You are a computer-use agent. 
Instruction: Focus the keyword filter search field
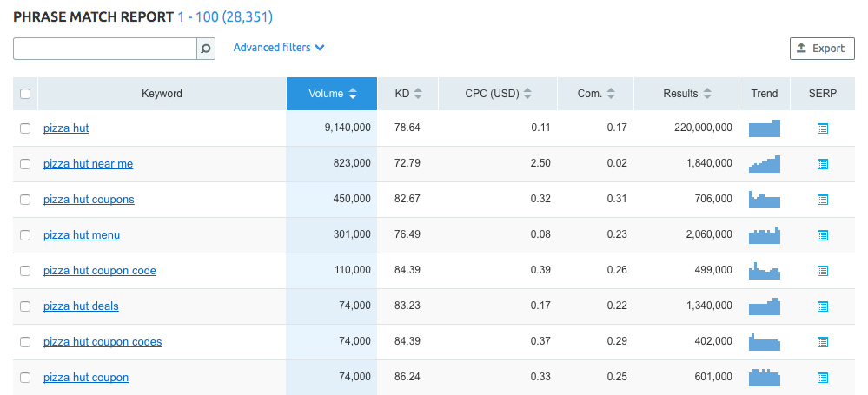tap(105, 49)
